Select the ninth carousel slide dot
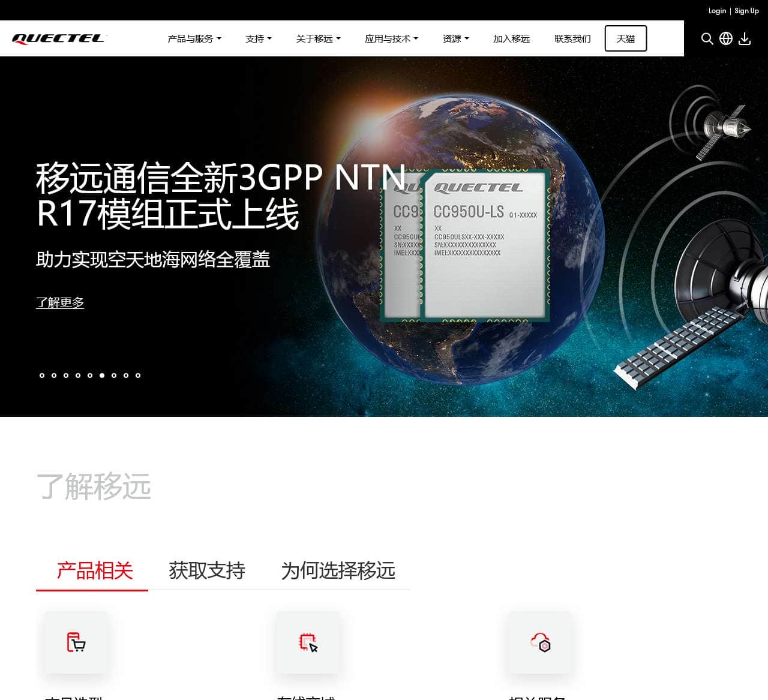Viewport: 768px width, 700px height. 138,375
